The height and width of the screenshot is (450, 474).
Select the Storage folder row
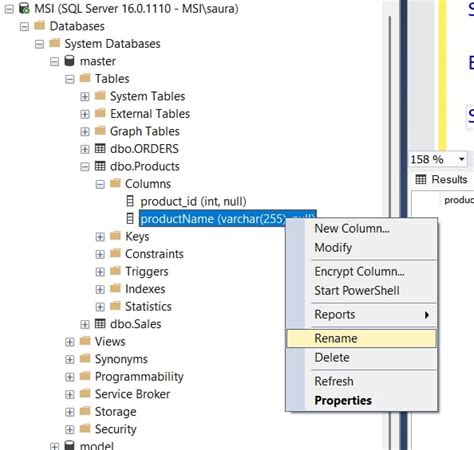[x=115, y=412]
